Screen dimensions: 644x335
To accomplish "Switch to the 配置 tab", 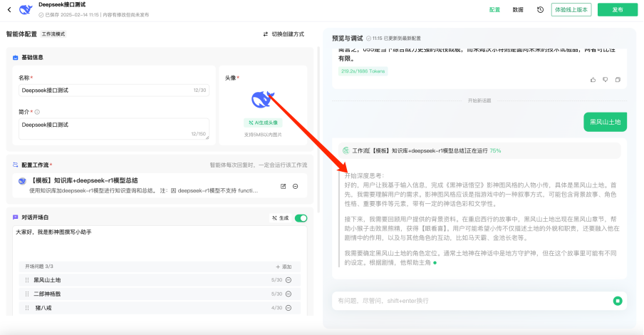I will (x=494, y=9).
